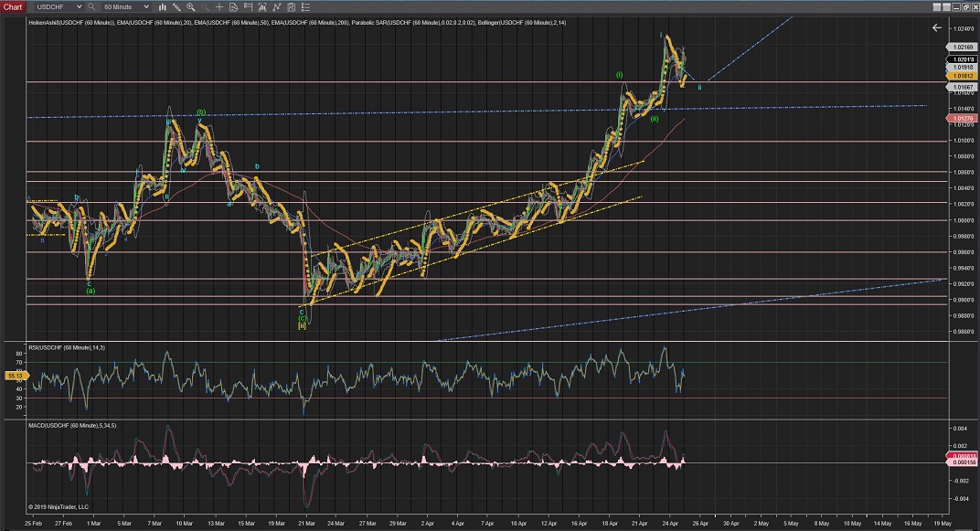Screen dimensions: 980x531
Task: Click the 1.02018 current price marker
Action: click(962, 59)
